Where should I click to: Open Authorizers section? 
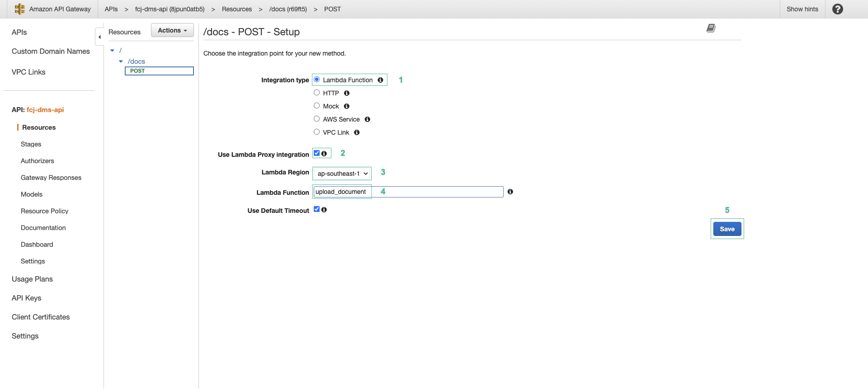[38, 161]
